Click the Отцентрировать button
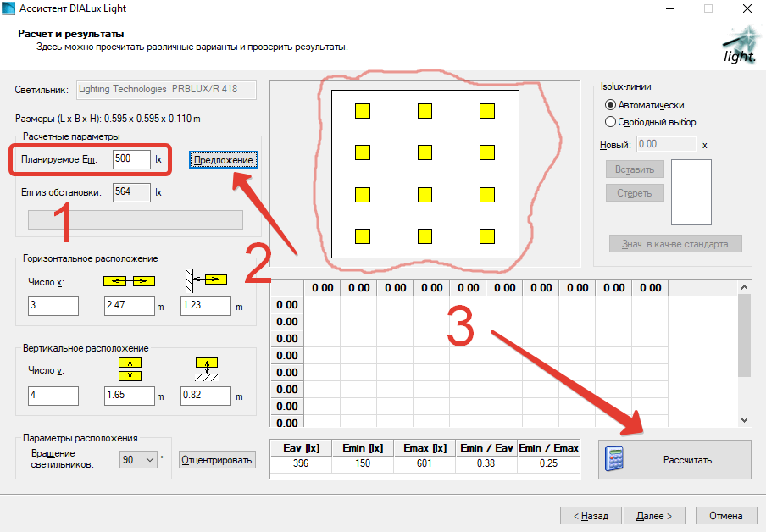Viewport: 766px width, 532px height. click(x=217, y=460)
